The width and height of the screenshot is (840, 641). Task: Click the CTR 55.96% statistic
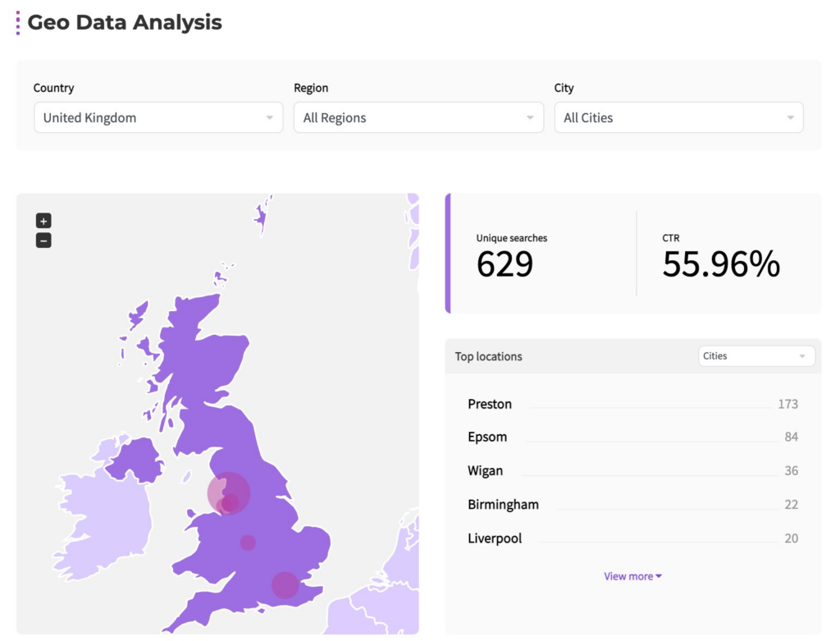(720, 264)
